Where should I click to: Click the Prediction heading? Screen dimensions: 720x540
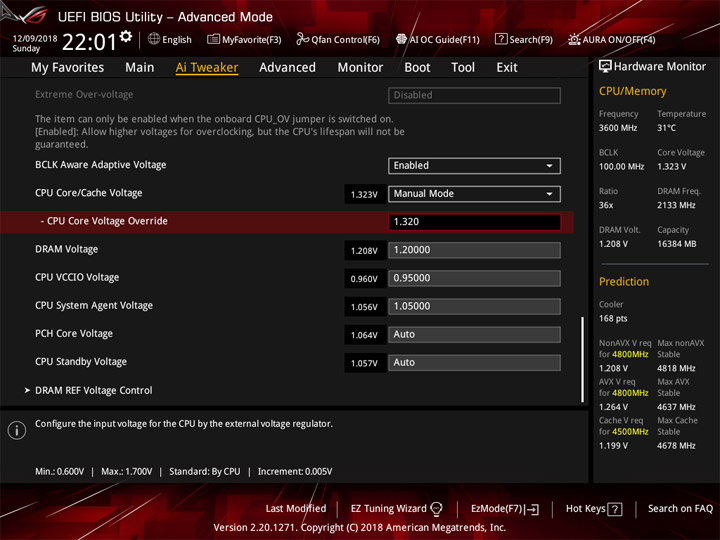[x=624, y=281]
